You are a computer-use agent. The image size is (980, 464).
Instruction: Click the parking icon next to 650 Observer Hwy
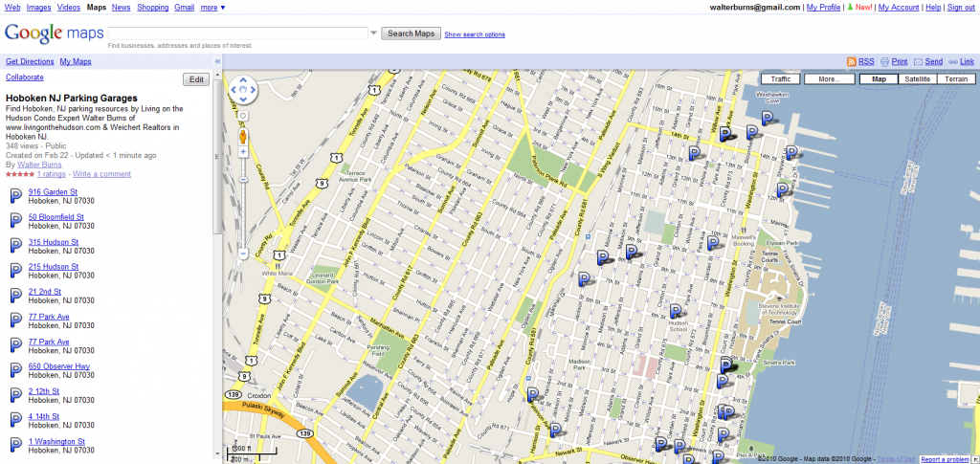pyautogui.click(x=15, y=370)
